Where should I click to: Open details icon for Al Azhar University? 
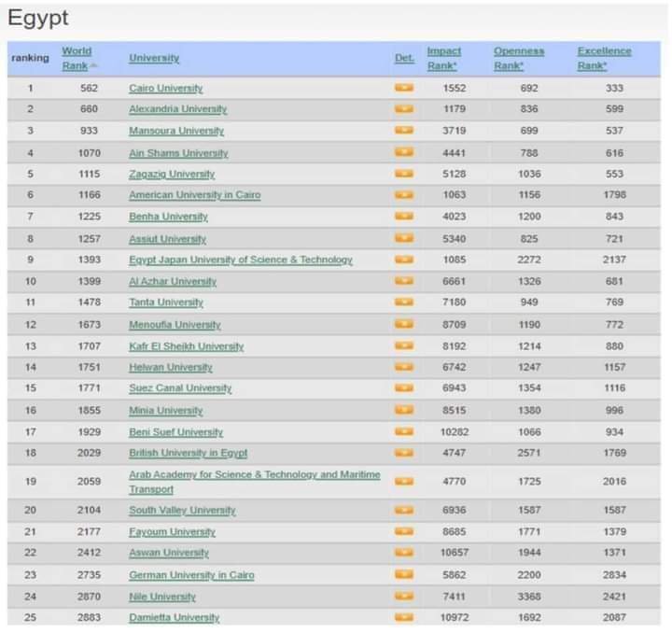(x=404, y=281)
